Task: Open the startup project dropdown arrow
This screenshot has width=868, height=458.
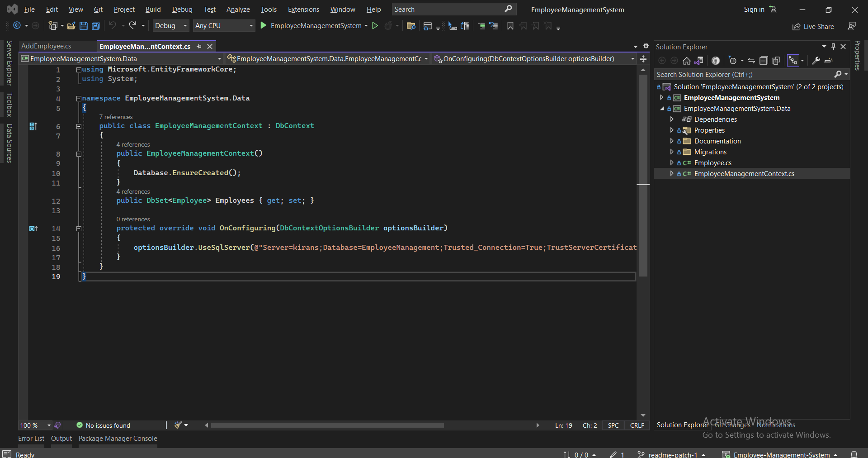Action: tap(366, 26)
